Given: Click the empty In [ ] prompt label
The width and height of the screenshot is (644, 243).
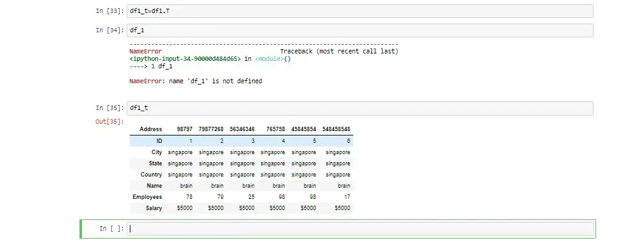Looking at the screenshot, I should click(x=111, y=229).
